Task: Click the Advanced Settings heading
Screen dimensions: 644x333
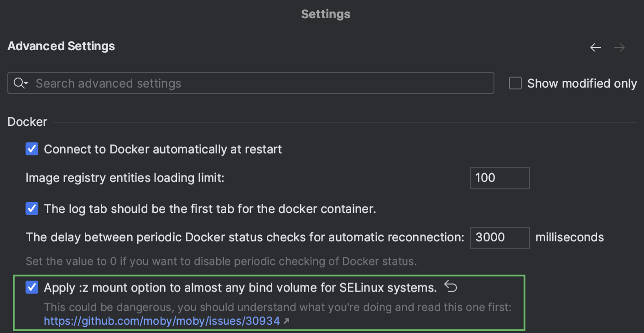Action: click(x=61, y=46)
